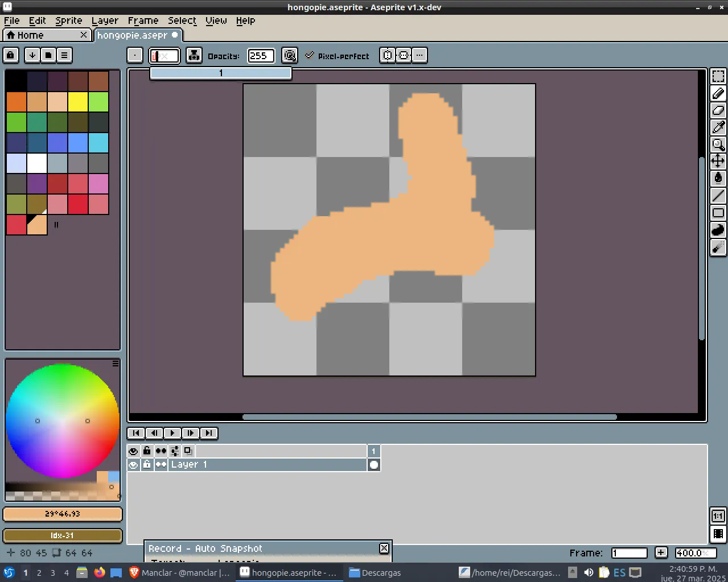This screenshot has width=728, height=582.
Task: Click the brush size input field
Action: click(x=164, y=56)
